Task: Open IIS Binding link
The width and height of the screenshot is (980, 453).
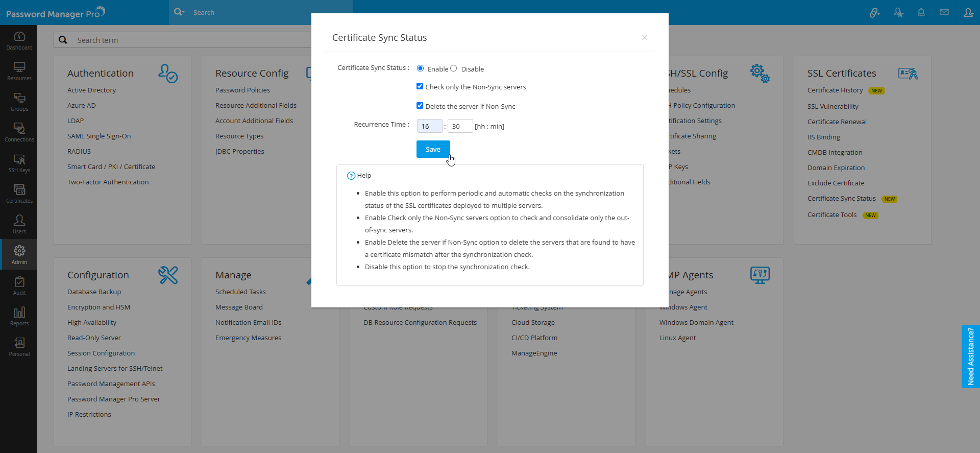Action: (x=824, y=137)
